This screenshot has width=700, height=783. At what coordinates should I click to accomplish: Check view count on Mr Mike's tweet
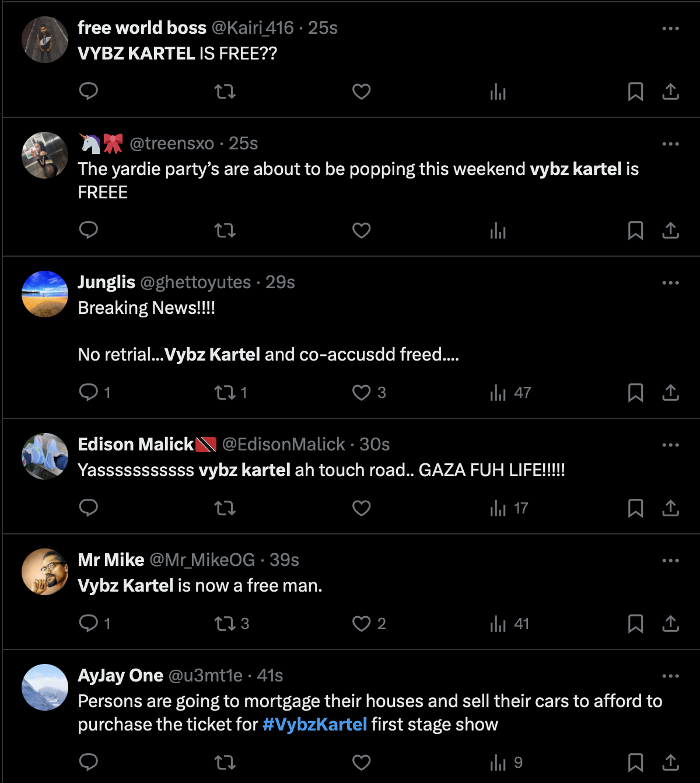[x=506, y=624]
